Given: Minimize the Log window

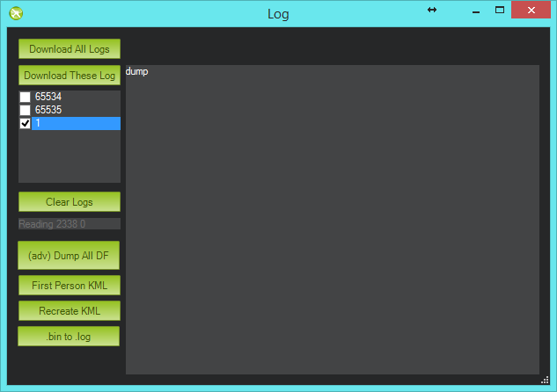Looking at the screenshot, I should tap(476, 11).
